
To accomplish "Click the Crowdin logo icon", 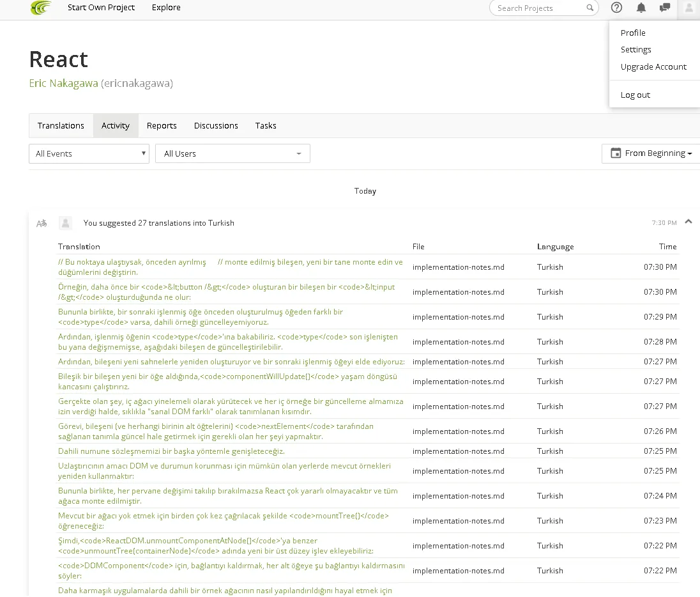I will coord(41,8).
